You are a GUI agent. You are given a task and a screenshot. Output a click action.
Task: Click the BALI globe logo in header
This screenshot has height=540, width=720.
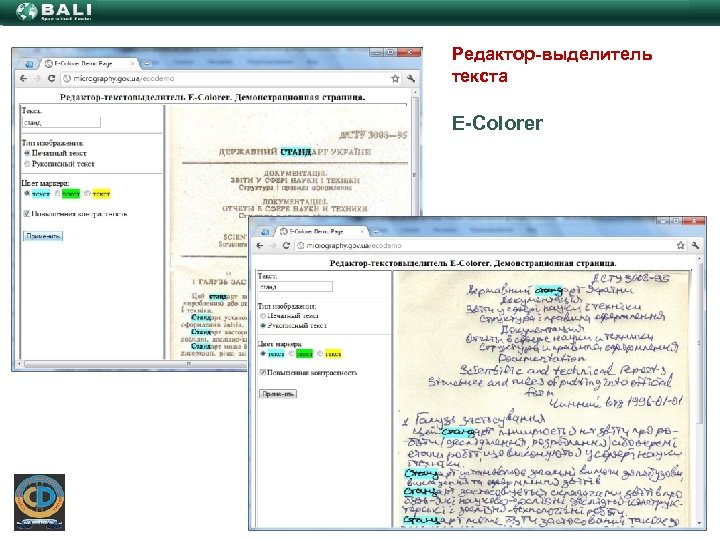click(x=27, y=11)
